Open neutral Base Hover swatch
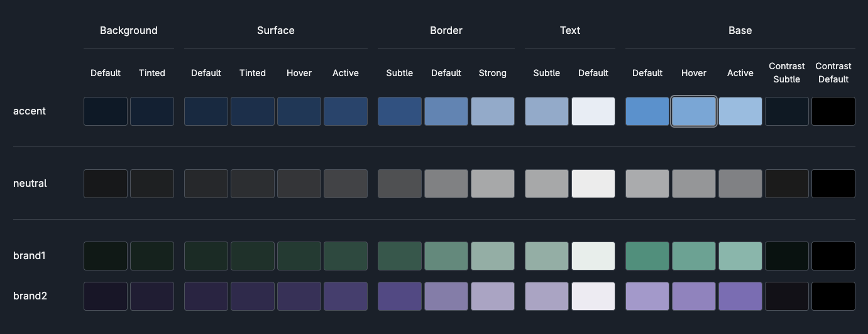868x334 pixels. [x=694, y=184]
